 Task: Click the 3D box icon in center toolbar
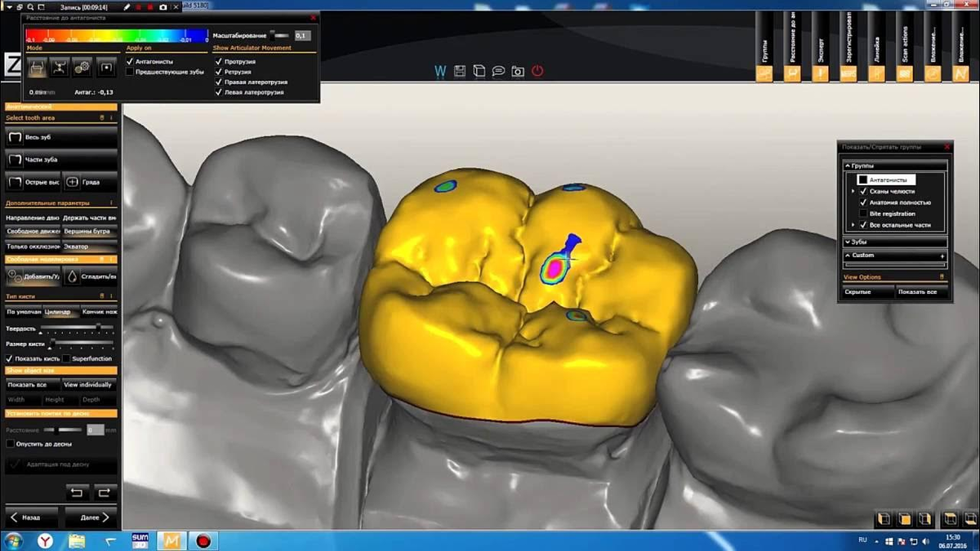click(x=479, y=72)
